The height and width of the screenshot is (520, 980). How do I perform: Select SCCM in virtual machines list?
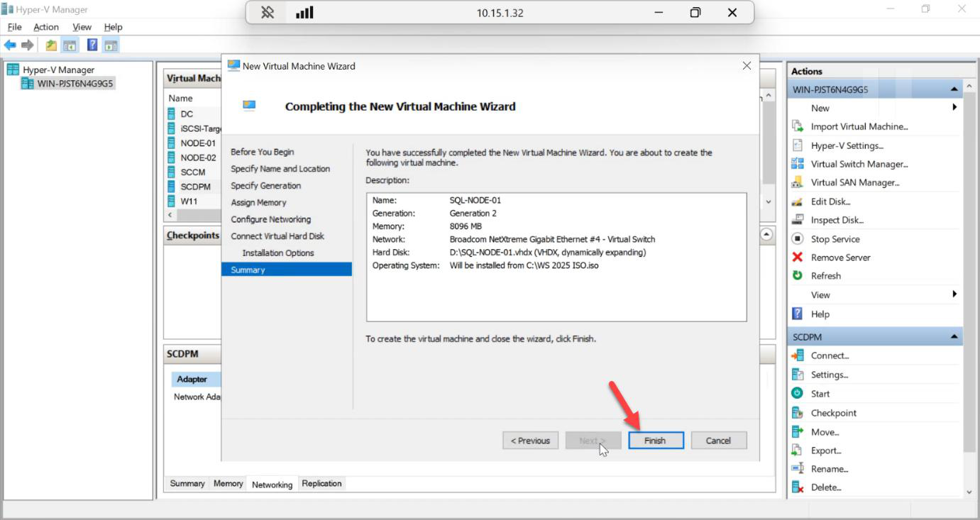193,172
